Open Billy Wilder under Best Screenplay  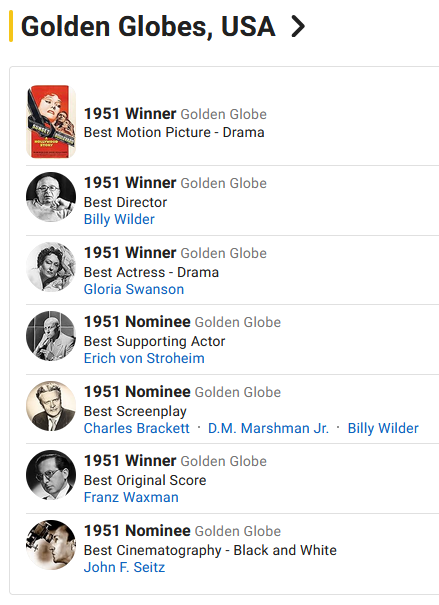pyautogui.click(x=383, y=428)
